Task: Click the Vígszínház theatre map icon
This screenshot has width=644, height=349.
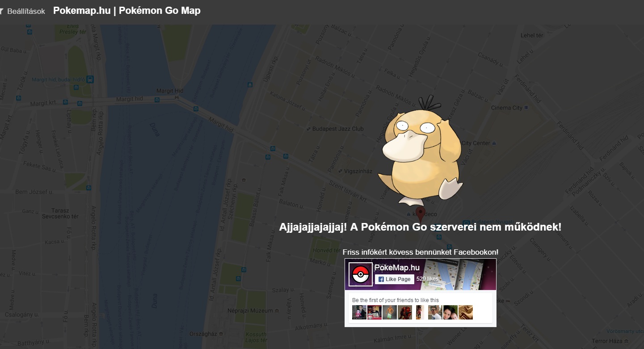Action: tap(341, 171)
